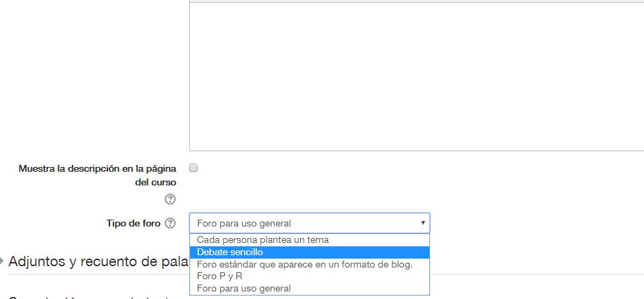Click inside the large description text area
Screen dimensions: 644x299
416,77
